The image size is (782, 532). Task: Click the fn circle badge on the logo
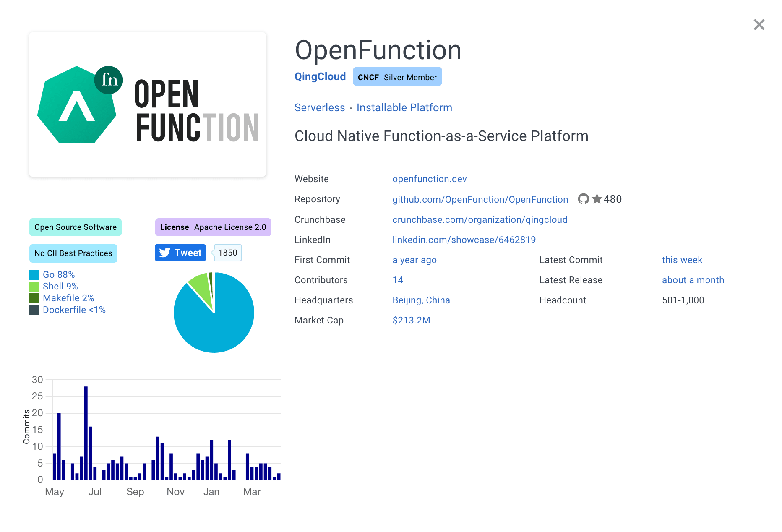pyautogui.click(x=108, y=80)
